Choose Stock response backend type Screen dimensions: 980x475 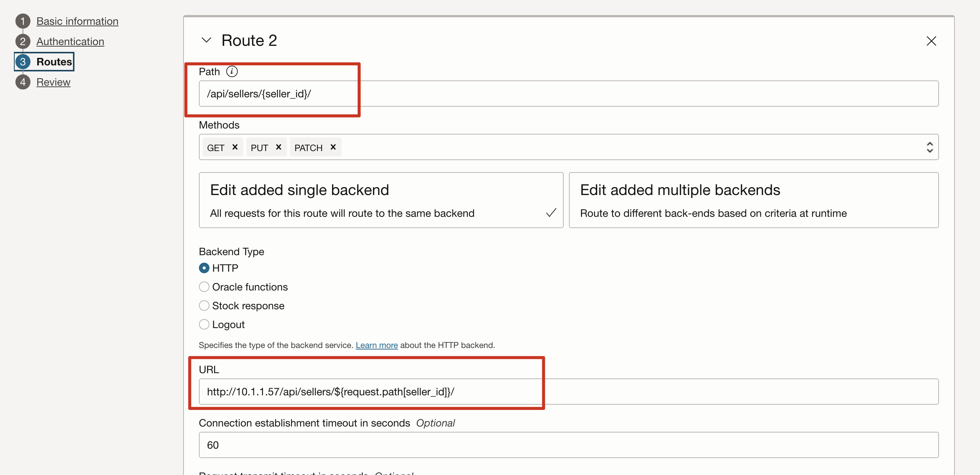point(204,306)
